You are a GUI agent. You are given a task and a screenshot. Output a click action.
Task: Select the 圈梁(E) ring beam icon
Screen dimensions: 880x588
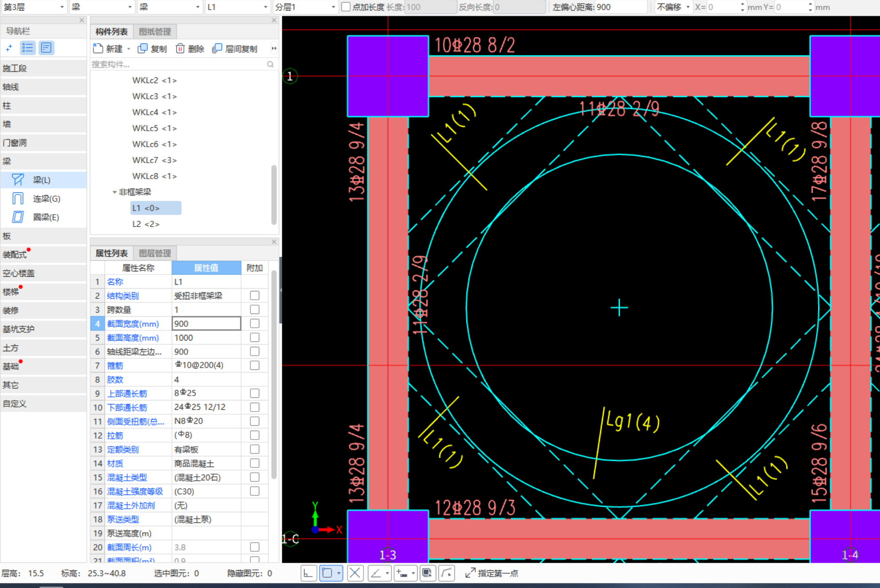pos(18,217)
